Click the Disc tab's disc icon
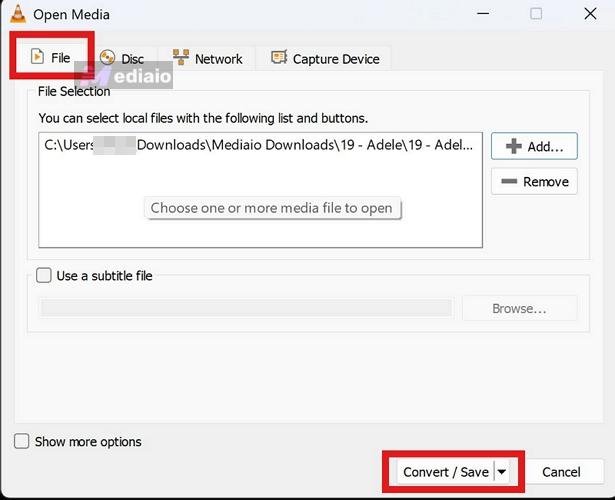The height and width of the screenshot is (500, 615). [x=107, y=58]
